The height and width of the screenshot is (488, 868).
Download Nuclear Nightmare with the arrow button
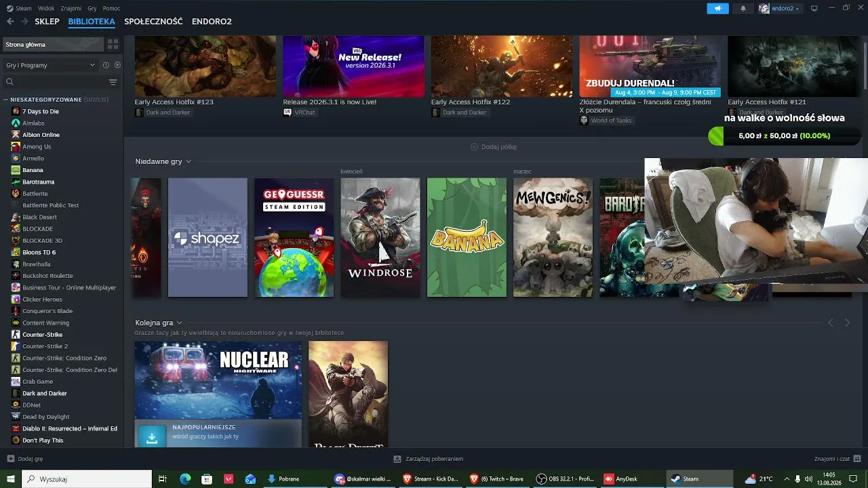tap(152, 438)
